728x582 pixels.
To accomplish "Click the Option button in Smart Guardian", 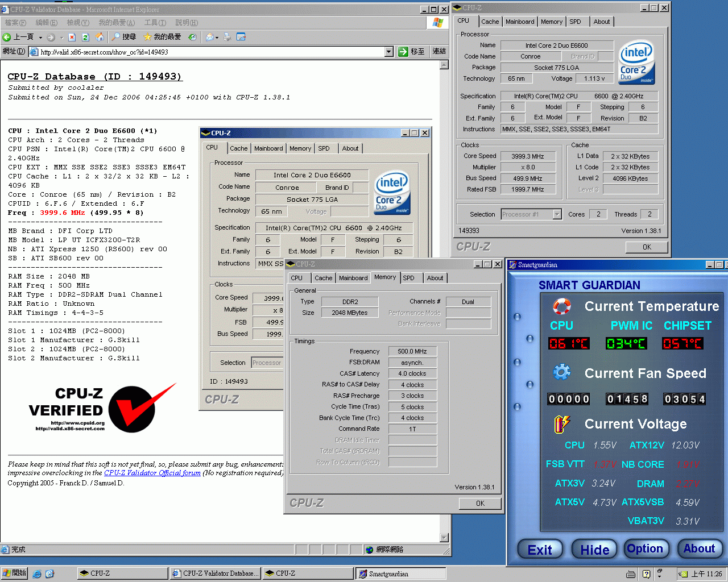I will tap(645, 548).
